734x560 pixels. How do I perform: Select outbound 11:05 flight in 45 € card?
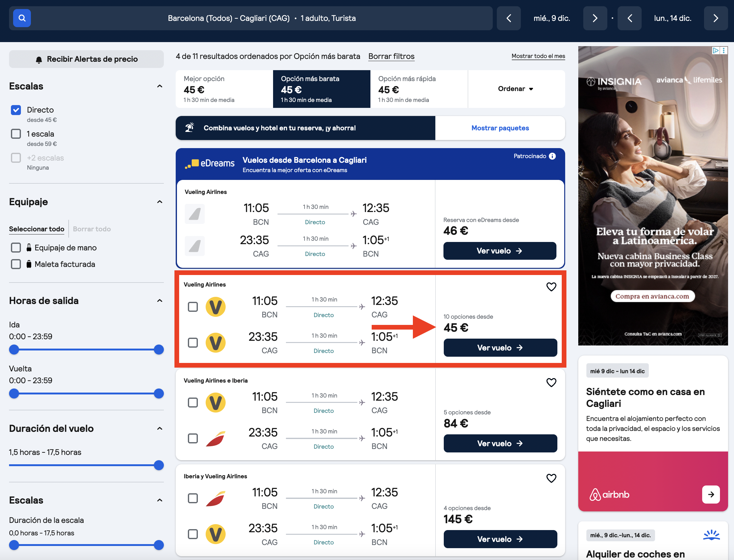point(193,307)
